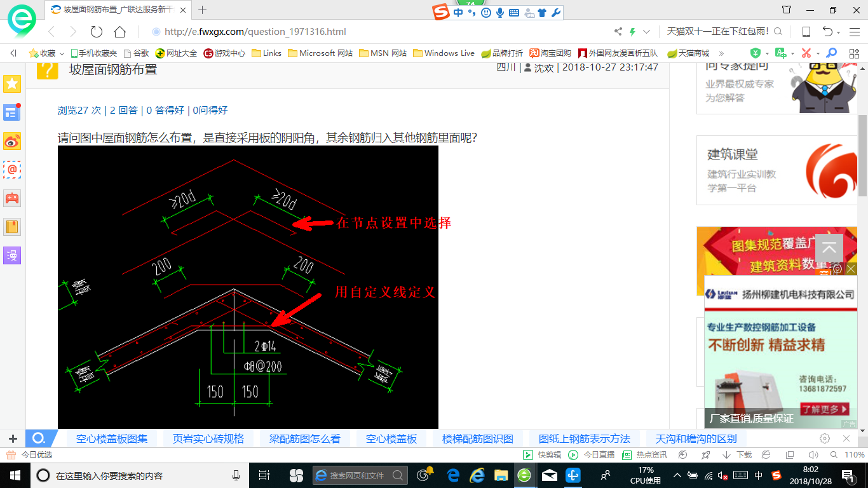Open the browser hamburger main menu
This screenshot has width=868, height=488.
point(853,32)
